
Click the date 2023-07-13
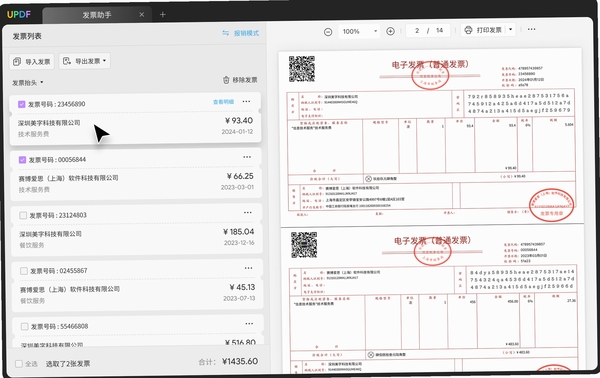(239, 298)
